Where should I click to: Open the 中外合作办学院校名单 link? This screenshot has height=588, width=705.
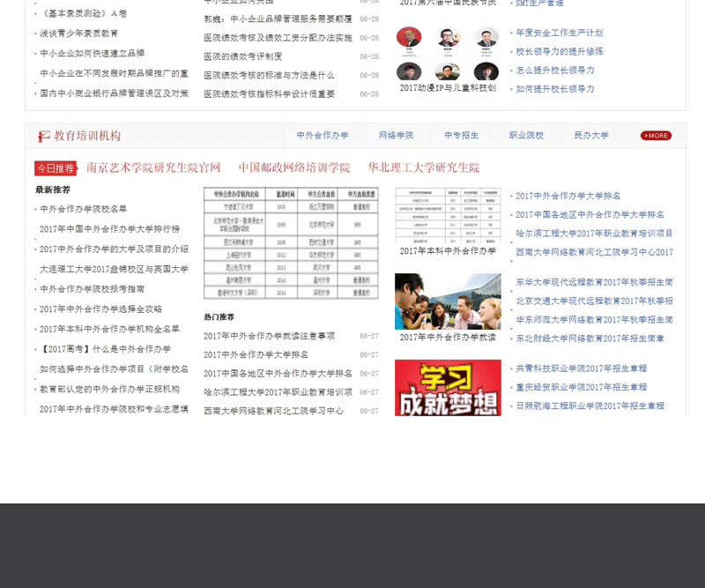coord(83,209)
